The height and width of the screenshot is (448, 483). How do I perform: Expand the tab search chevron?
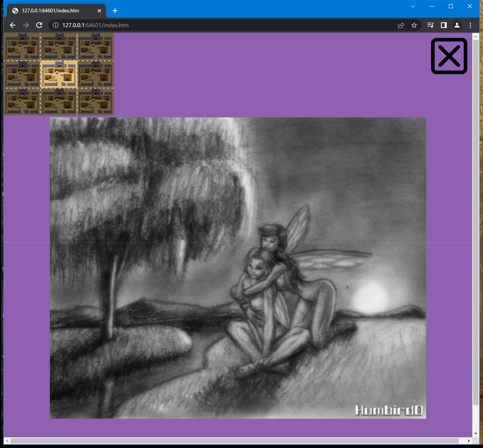413,6
